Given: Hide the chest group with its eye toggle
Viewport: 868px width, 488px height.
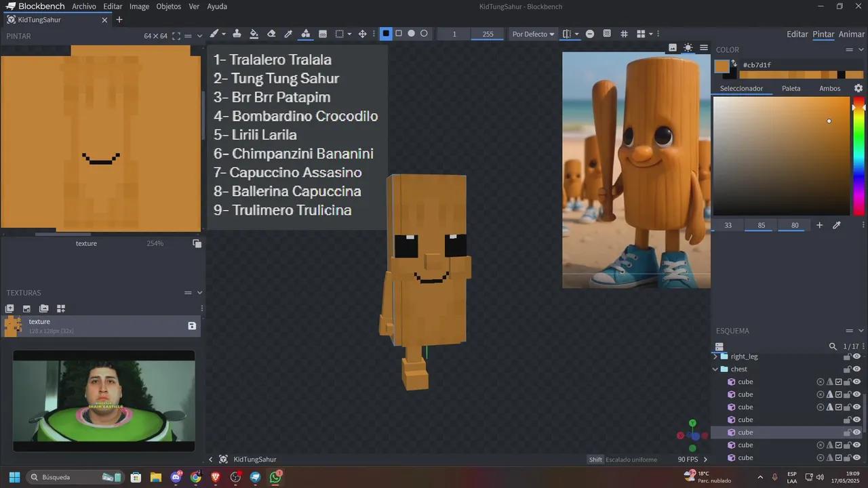Looking at the screenshot, I should [857, 369].
